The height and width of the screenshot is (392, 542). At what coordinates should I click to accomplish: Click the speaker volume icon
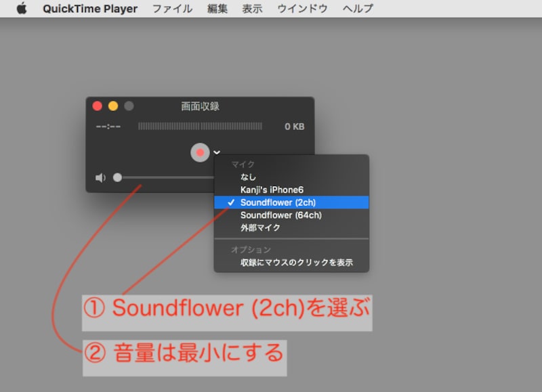(x=100, y=177)
